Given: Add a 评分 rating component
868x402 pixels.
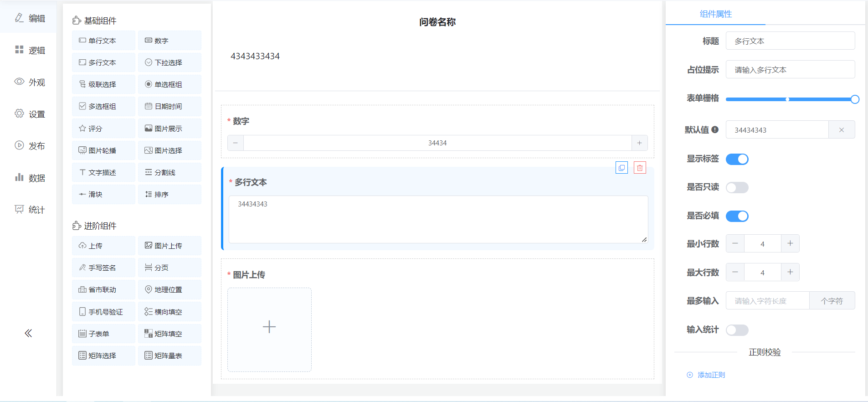Looking at the screenshot, I should click(x=103, y=129).
